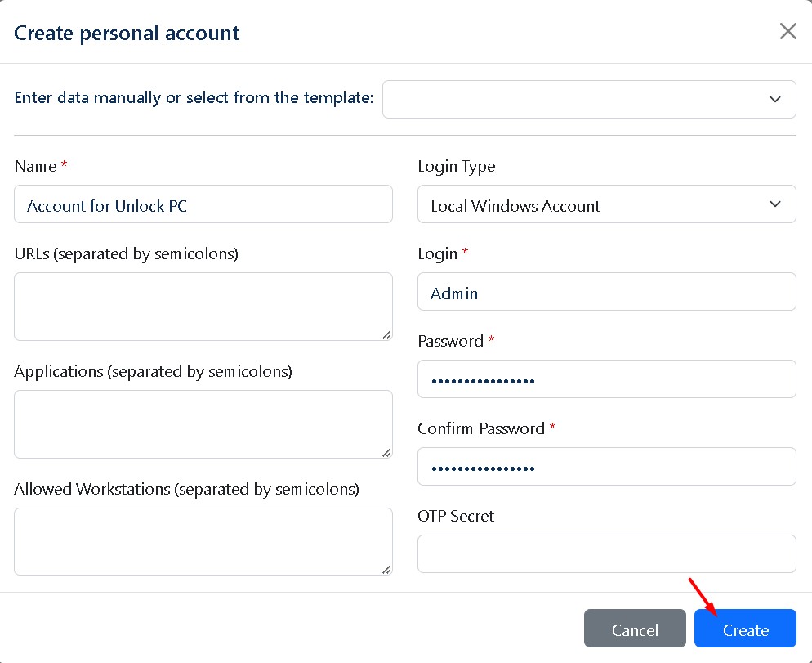Click the Confirm Password input field

pyautogui.click(x=606, y=467)
